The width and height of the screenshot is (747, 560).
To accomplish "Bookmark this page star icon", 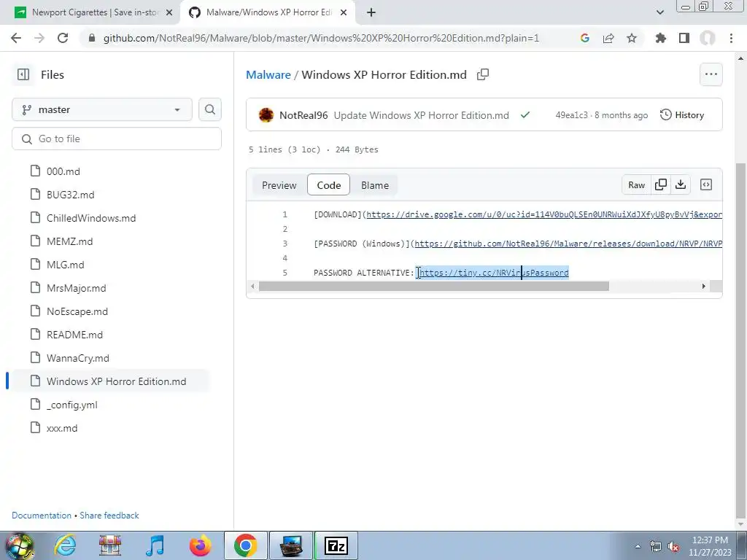I will click(x=632, y=38).
